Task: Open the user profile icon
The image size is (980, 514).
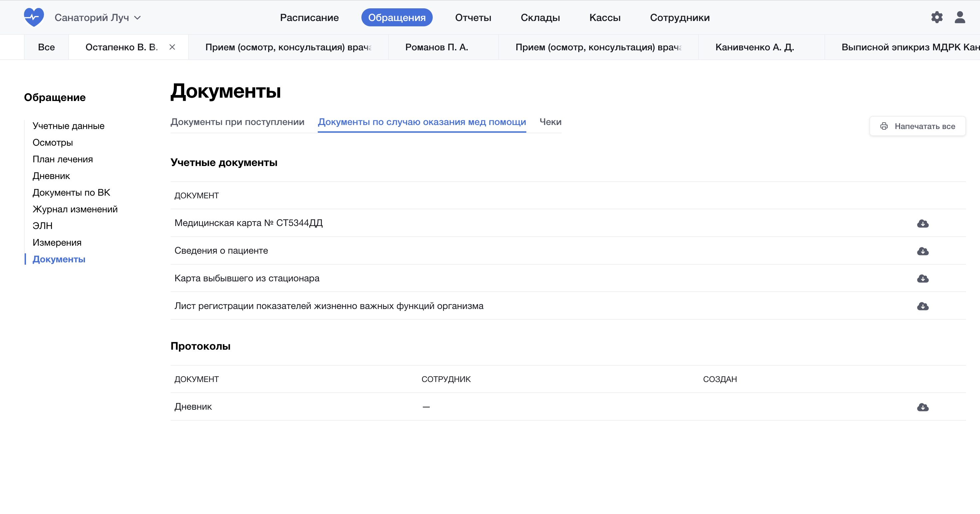Action: pos(959,18)
